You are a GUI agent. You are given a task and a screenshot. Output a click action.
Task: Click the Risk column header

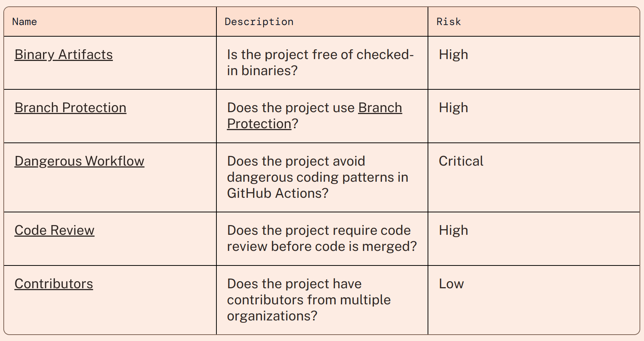pos(449,22)
